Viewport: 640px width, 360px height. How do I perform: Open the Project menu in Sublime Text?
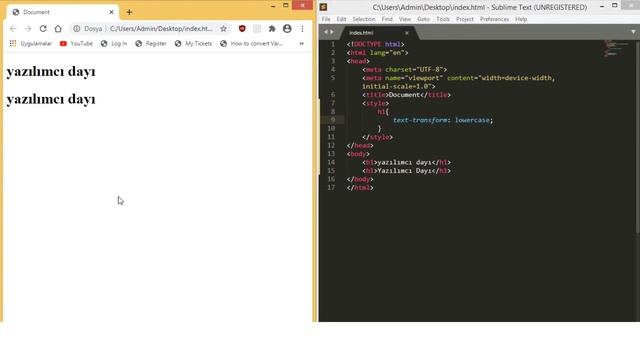464,19
